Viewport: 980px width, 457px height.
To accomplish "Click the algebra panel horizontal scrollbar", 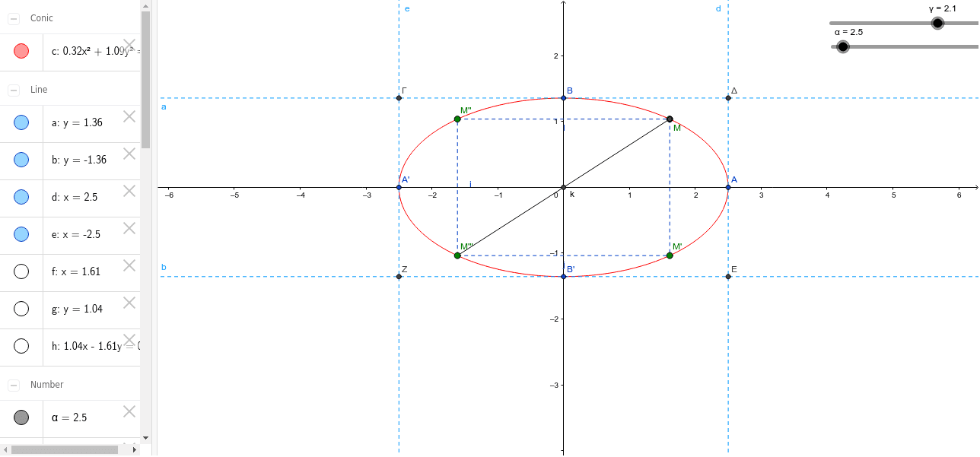I will pos(65,450).
